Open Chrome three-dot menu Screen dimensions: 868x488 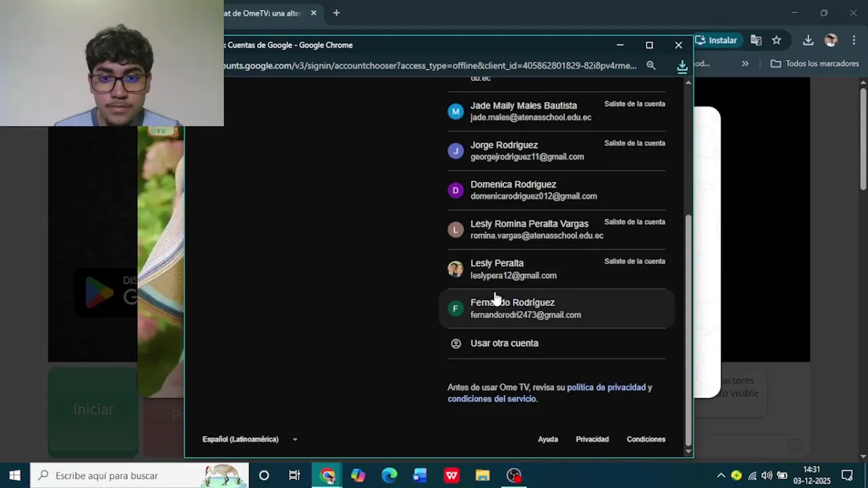tap(854, 40)
